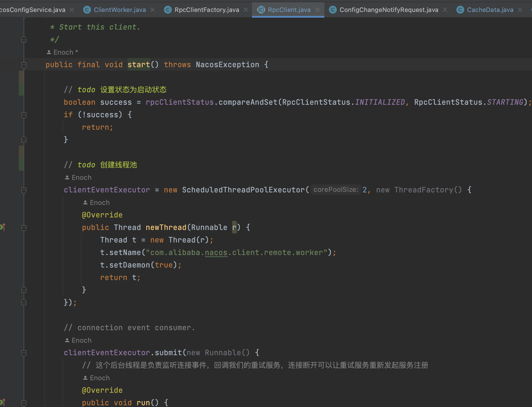
Task: Click the compareAndSet method call
Action: (x=248, y=102)
